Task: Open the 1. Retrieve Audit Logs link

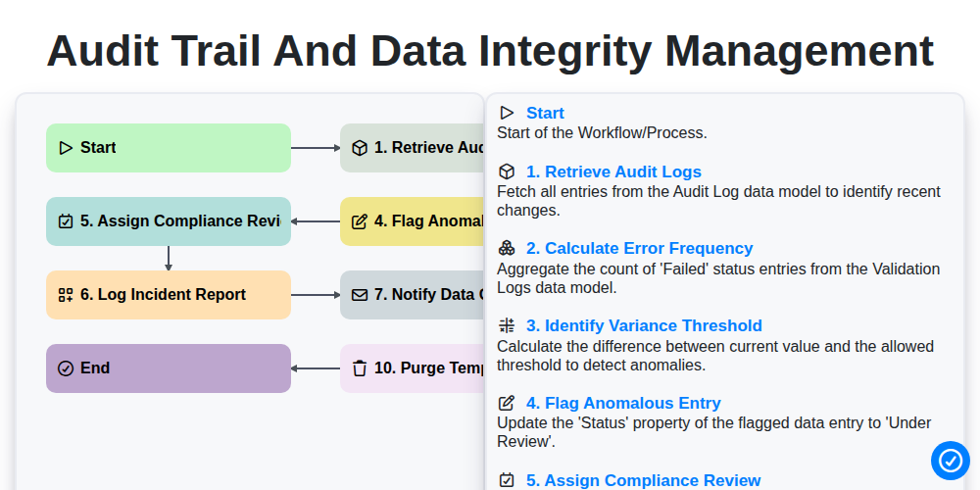Action: pyautogui.click(x=613, y=171)
